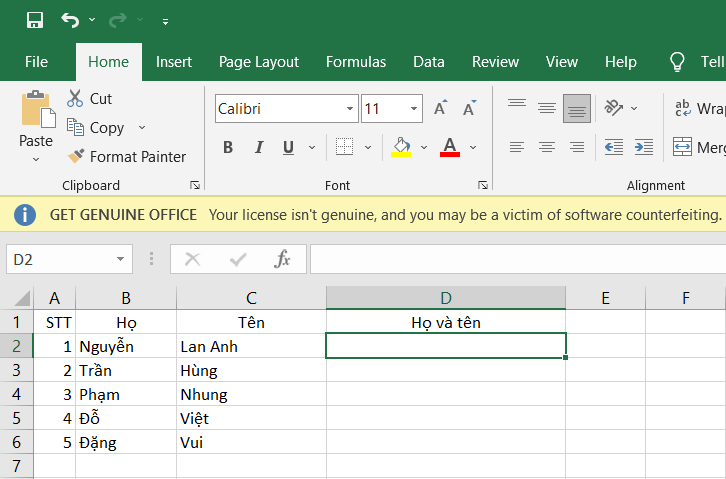Save the workbook with floppy icon
The image size is (726, 479).
[35, 20]
